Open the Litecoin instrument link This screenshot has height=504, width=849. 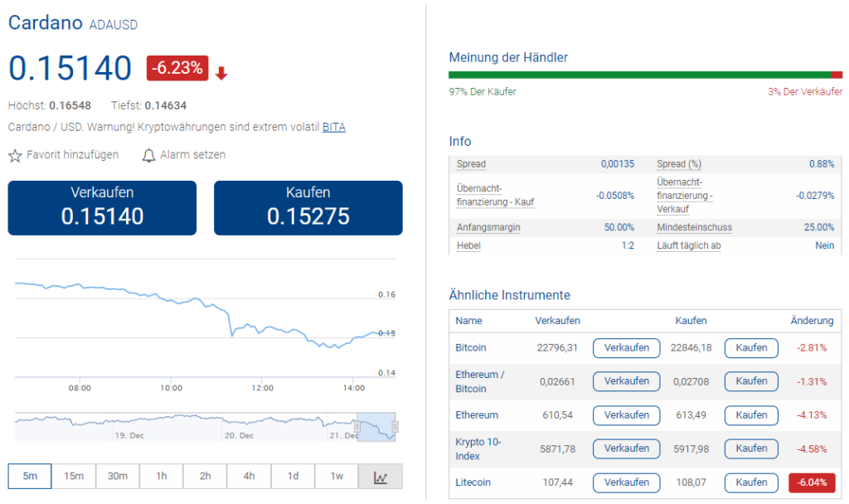(x=473, y=482)
